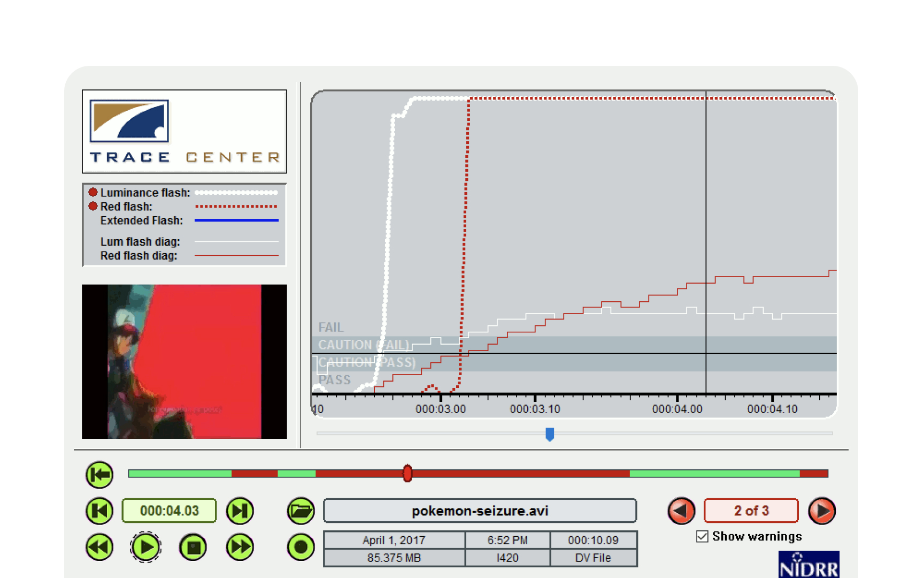This screenshot has width=924, height=578.
Task: Fast-forward the video
Action: [x=240, y=547]
